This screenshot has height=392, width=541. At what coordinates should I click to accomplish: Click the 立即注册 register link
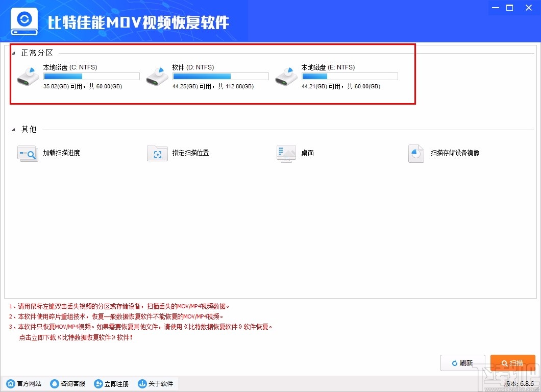click(112, 383)
